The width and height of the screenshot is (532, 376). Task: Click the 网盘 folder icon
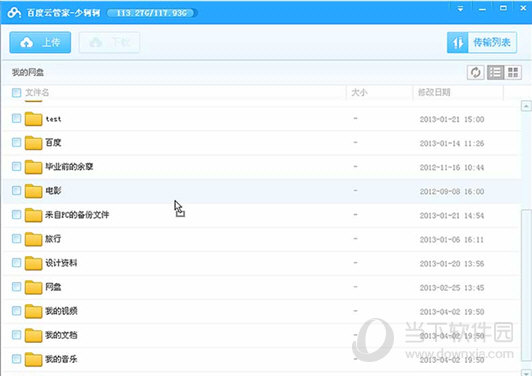33,287
